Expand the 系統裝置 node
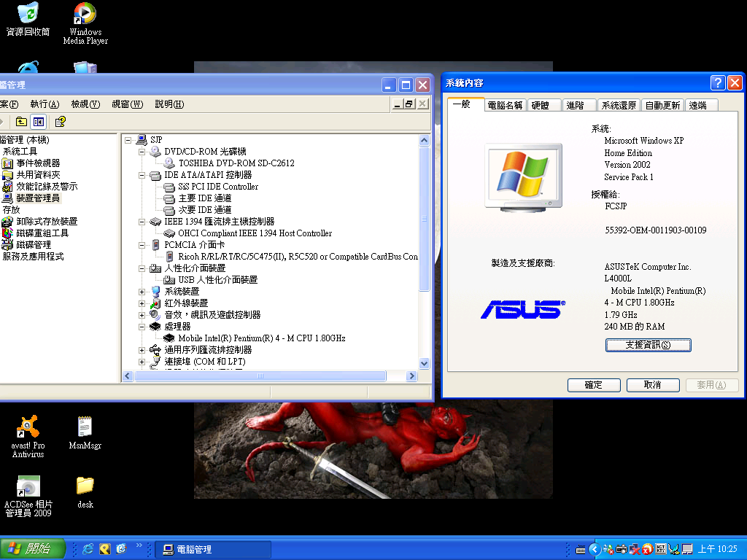Screen dimensions: 747x560 [x=142, y=292]
